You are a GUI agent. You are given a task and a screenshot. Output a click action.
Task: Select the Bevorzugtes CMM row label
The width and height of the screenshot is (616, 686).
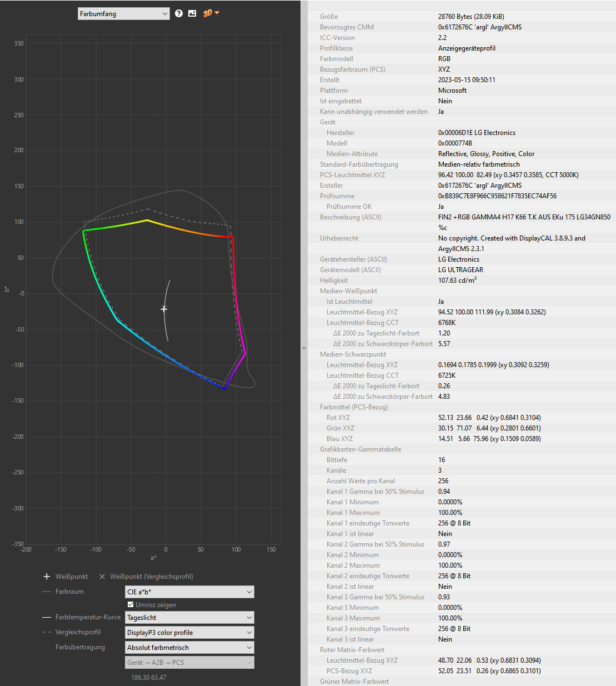click(347, 27)
